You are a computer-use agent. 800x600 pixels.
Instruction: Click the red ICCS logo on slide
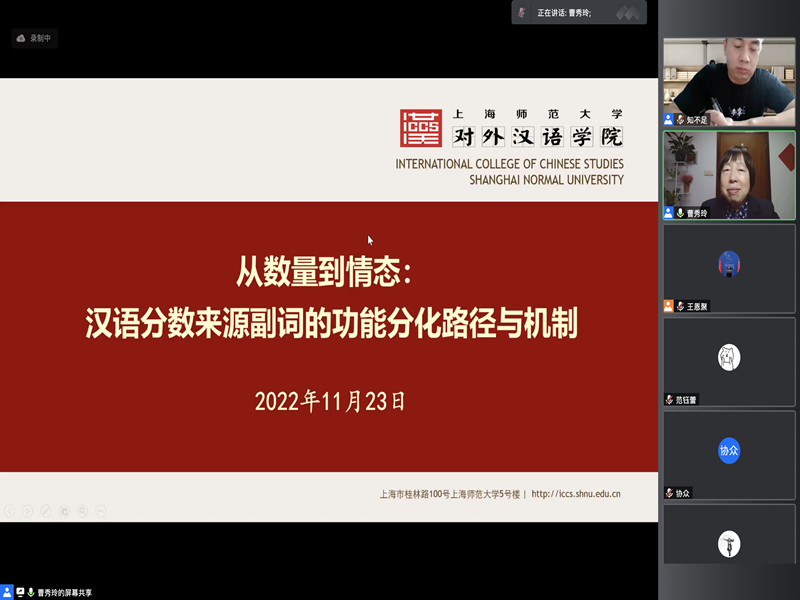(x=420, y=128)
